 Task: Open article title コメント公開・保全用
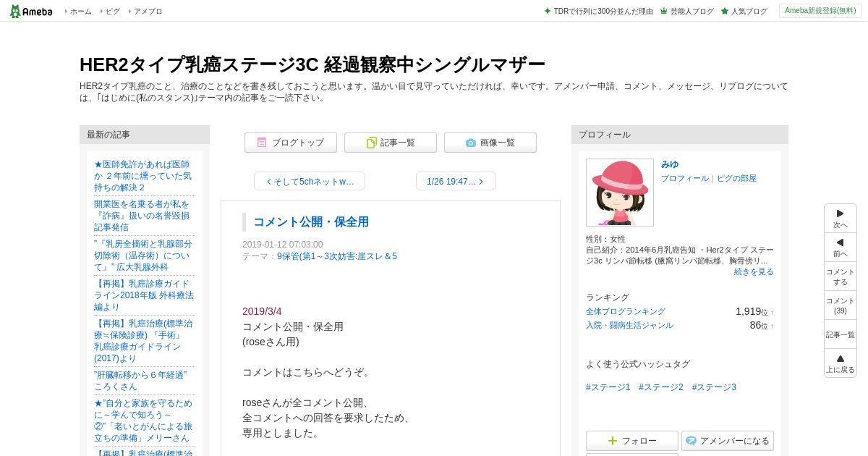[311, 222]
